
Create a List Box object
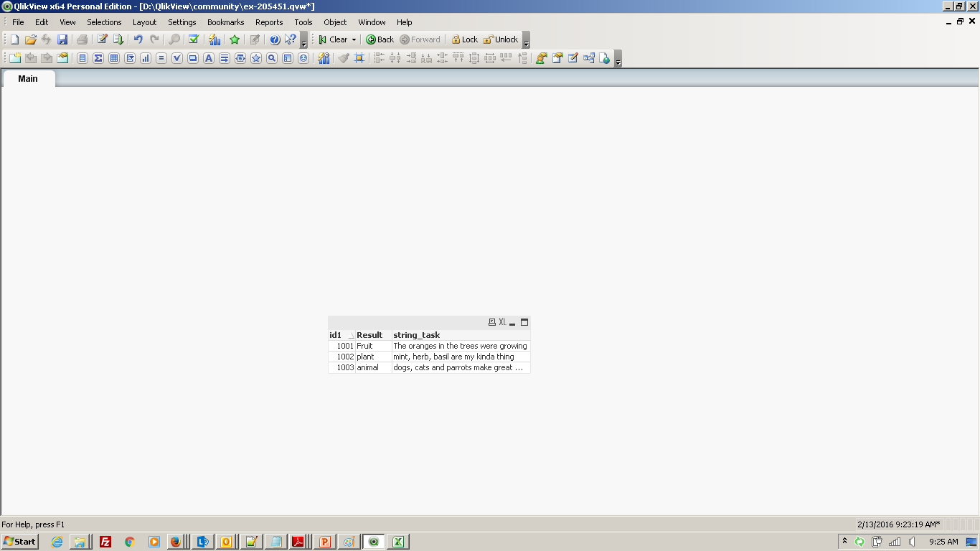83,58
